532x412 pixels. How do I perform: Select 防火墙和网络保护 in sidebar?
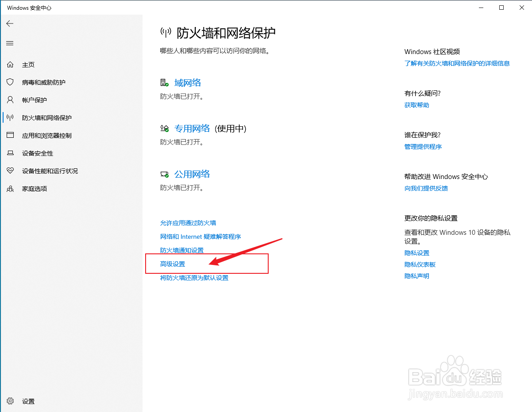[x=47, y=118]
